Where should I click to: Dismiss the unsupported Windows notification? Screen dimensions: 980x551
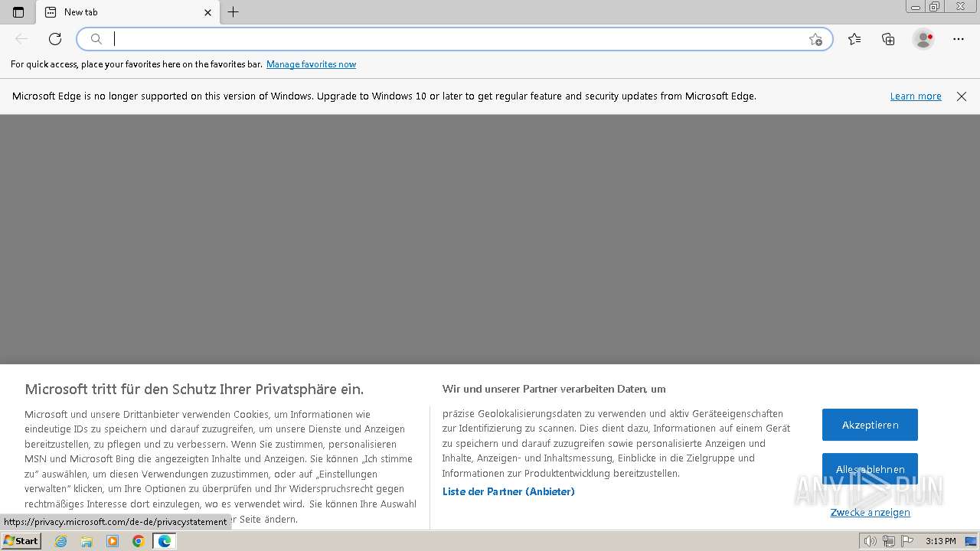(962, 96)
